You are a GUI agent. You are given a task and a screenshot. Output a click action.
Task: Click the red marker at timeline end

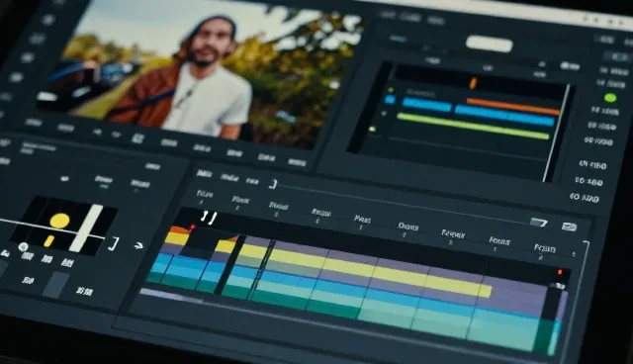[x=560, y=272]
